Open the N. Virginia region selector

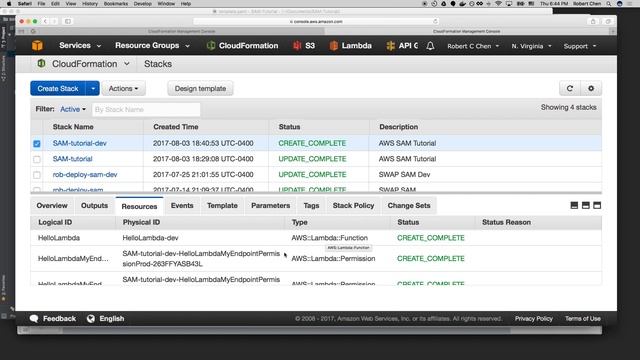[531, 46]
